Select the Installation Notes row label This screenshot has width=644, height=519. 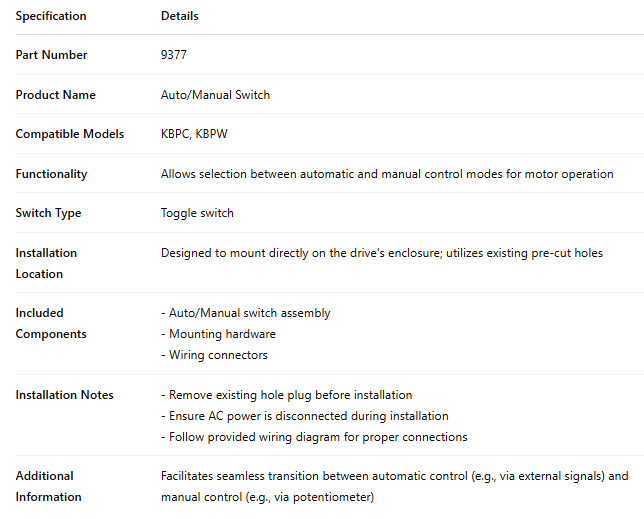coord(65,395)
